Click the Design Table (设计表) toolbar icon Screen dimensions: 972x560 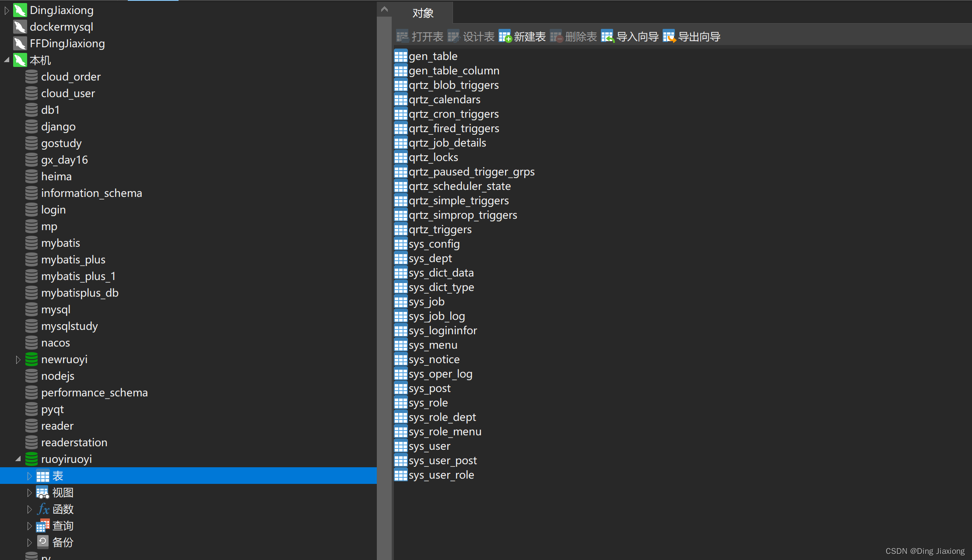(453, 37)
